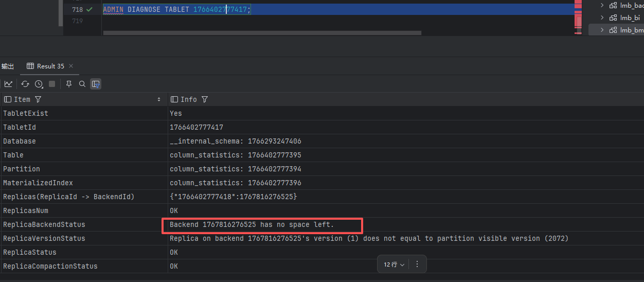Open the 12 行 row count dropdown
This screenshot has height=282, width=644.
pyautogui.click(x=393, y=264)
